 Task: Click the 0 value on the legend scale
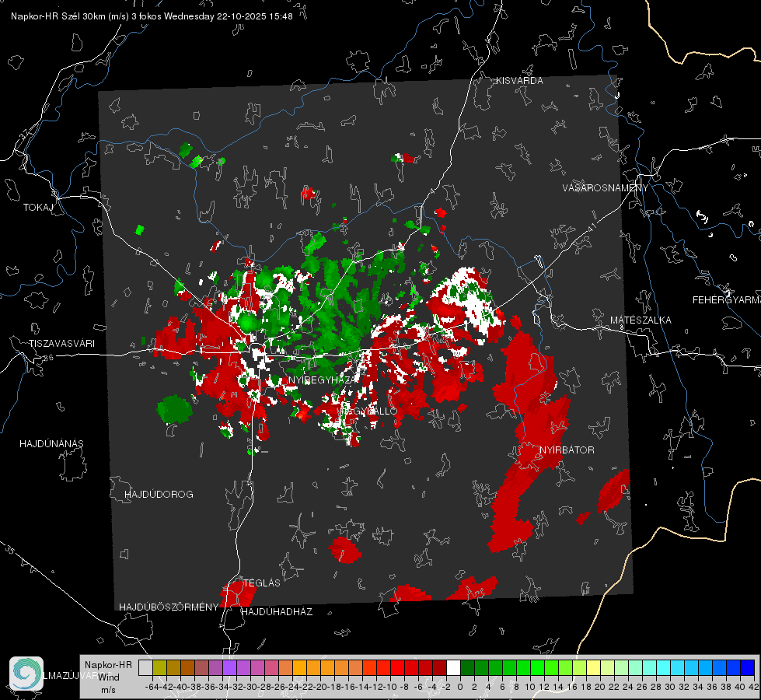460,687
